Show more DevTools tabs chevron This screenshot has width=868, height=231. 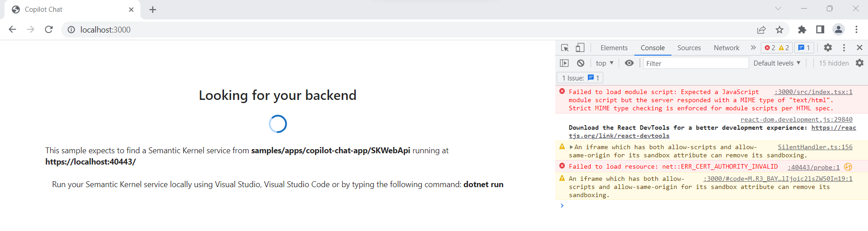[x=753, y=47]
